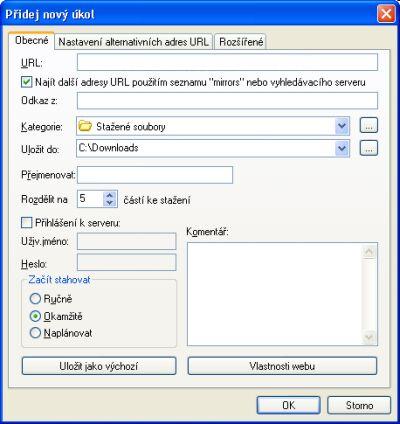Viewport: 400px width, 424px height.
Task: Expand the Uložit do dropdown arrow
Action: [342, 148]
